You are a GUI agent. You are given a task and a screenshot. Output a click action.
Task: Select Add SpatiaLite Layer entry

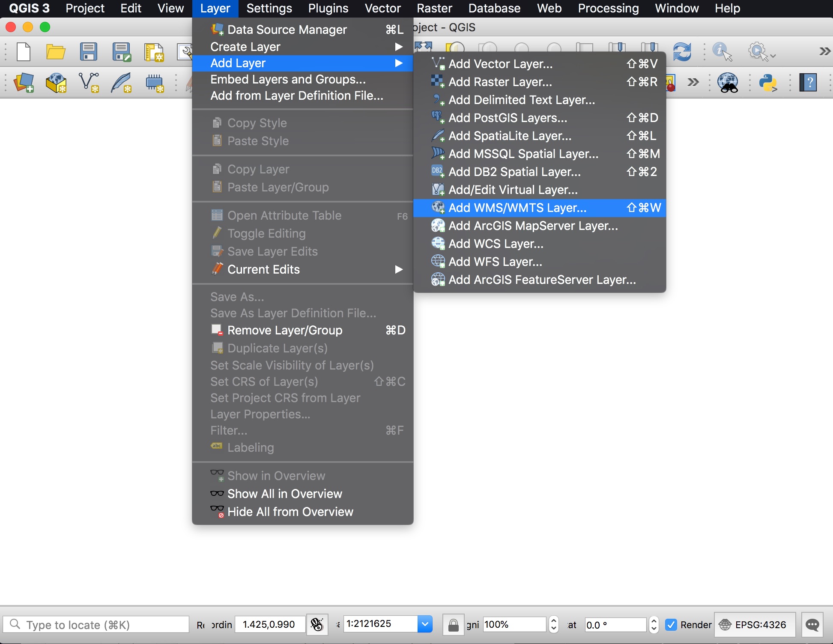(x=540, y=136)
